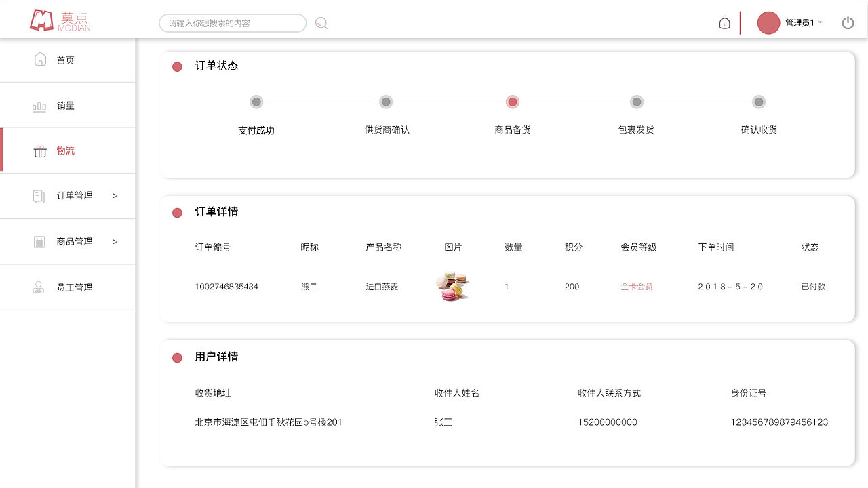Viewport: 868px width, 488px height.
Task: Click the MODIAN (莫点) logo
Action: coord(61,20)
